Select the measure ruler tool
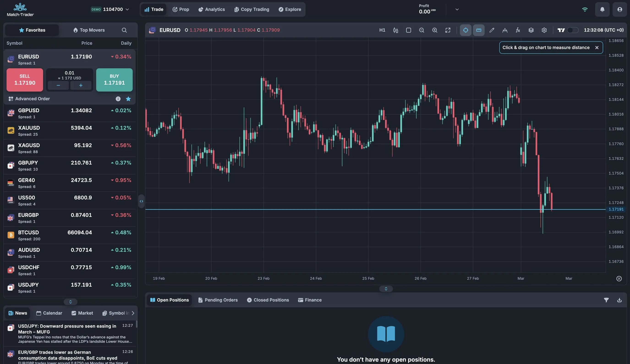 point(478,30)
